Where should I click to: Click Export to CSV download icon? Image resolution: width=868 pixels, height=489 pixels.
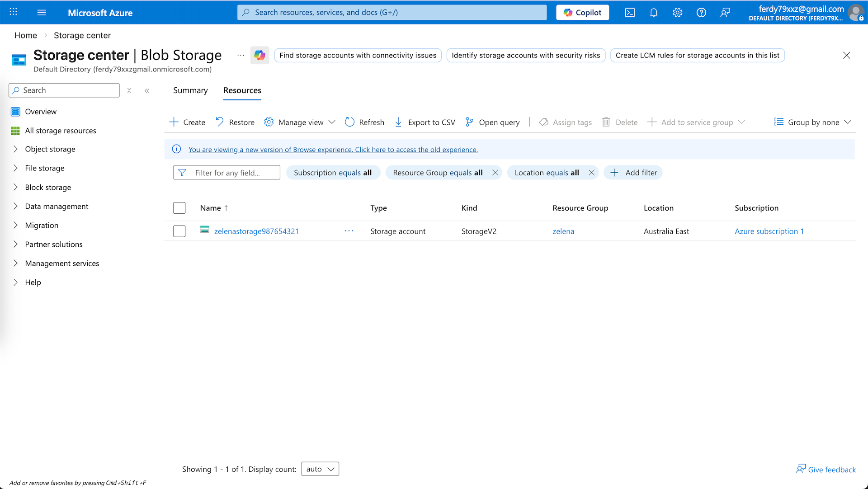pos(398,122)
